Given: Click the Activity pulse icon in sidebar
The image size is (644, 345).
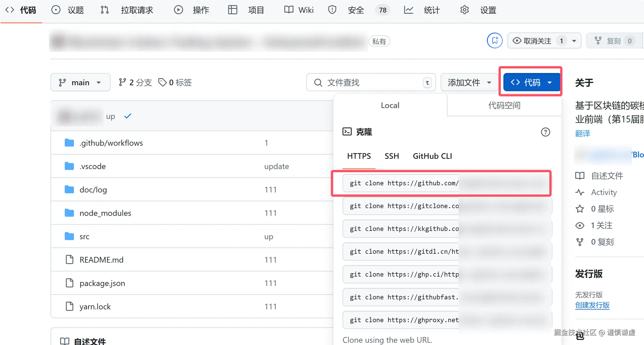Looking at the screenshot, I should [x=580, y=192].
